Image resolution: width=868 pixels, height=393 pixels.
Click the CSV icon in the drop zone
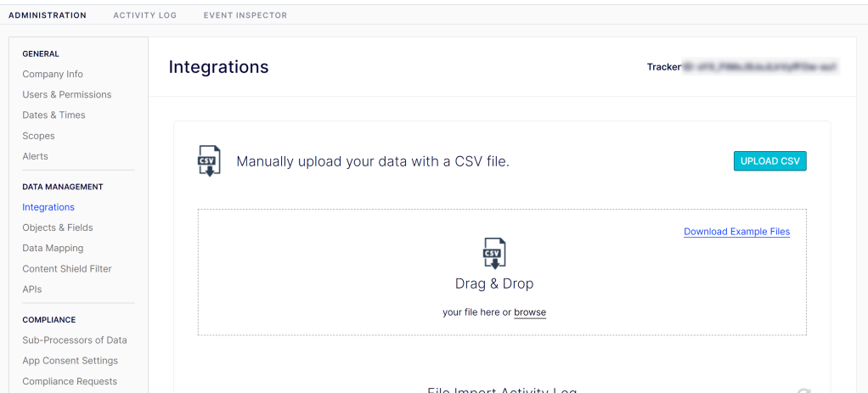click(493, 253)
